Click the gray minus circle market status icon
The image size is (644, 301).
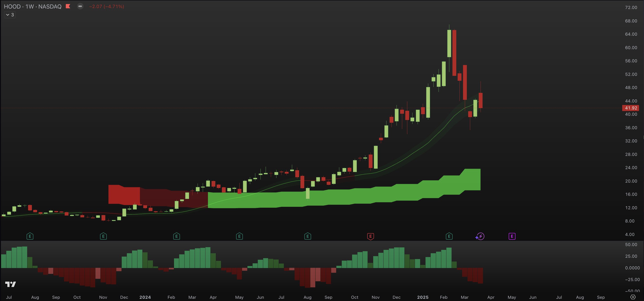pyautogui.click(x=80, y=6)
